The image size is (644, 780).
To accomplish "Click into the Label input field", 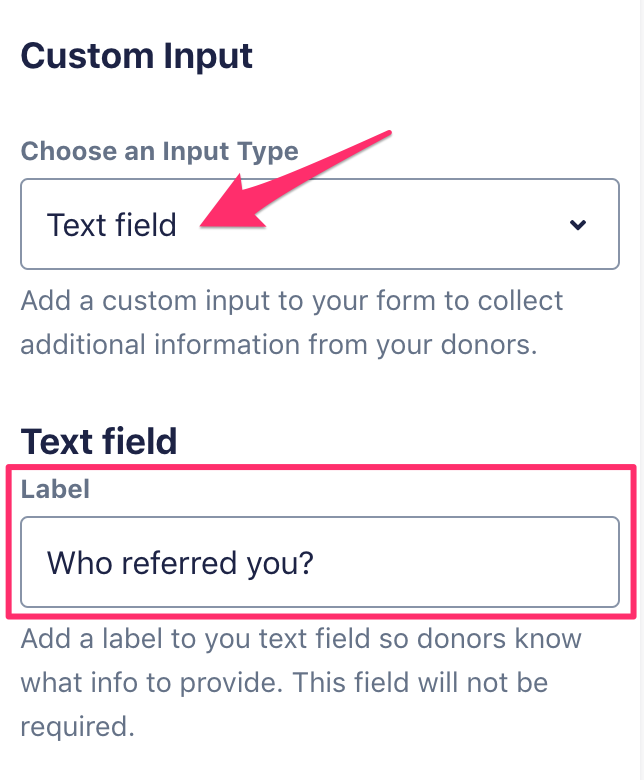I will click(x=320, y=562).
